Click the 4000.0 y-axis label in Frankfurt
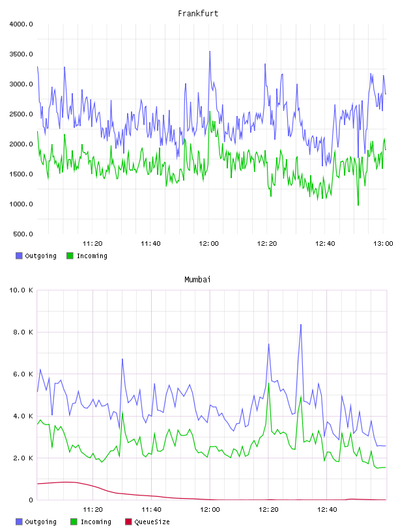 coord(21,24)
